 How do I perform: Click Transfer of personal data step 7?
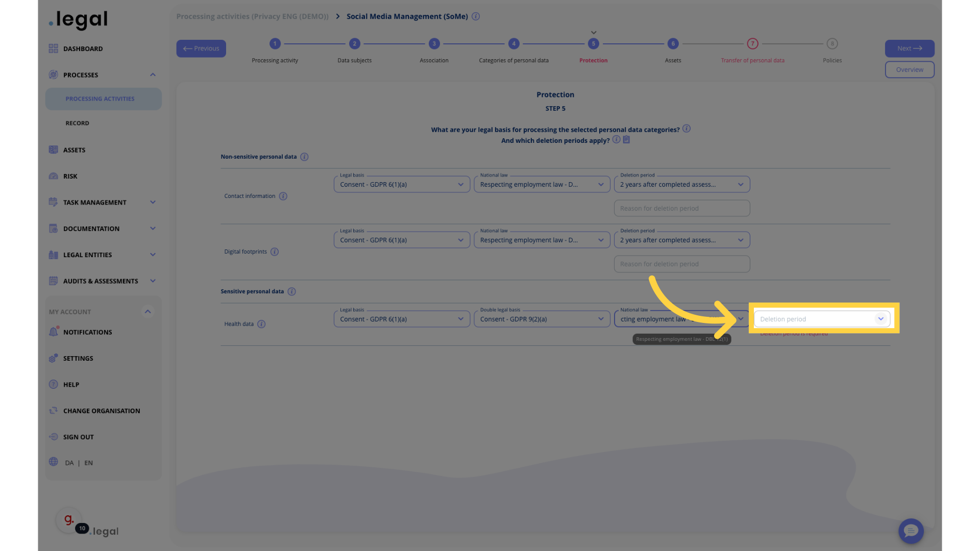click(x=752, y=50)
